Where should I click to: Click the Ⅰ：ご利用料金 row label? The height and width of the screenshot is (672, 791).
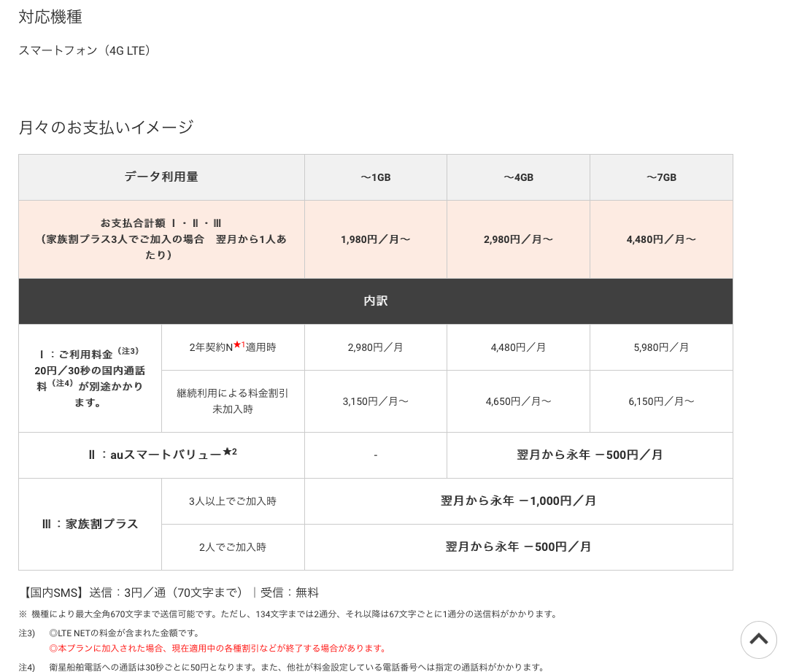pos(90,378)
